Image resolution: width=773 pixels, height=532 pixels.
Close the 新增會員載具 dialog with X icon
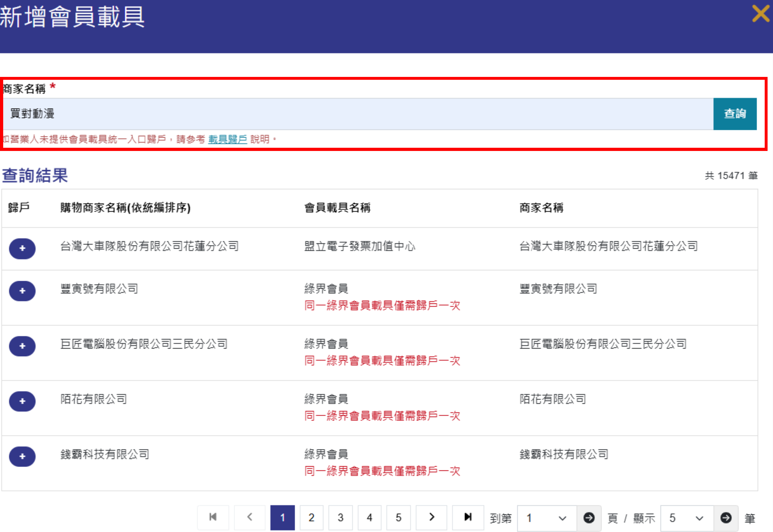[x=761, y=14]
